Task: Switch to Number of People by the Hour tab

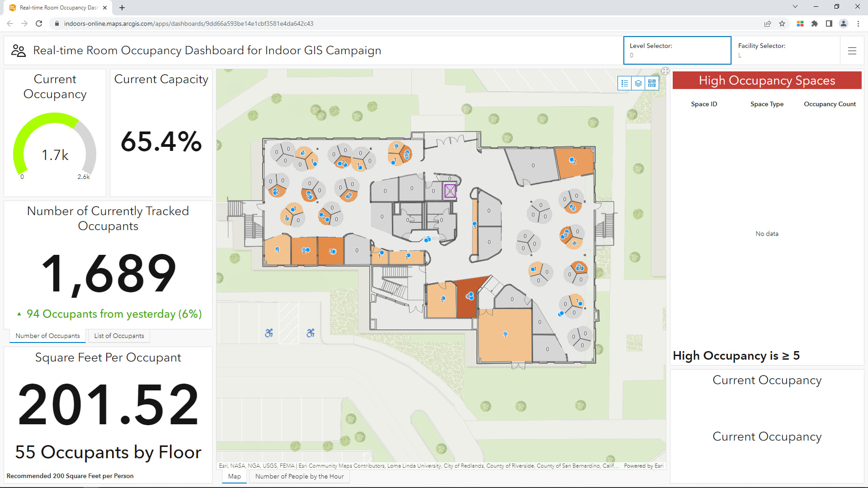Action: point(299,476)
